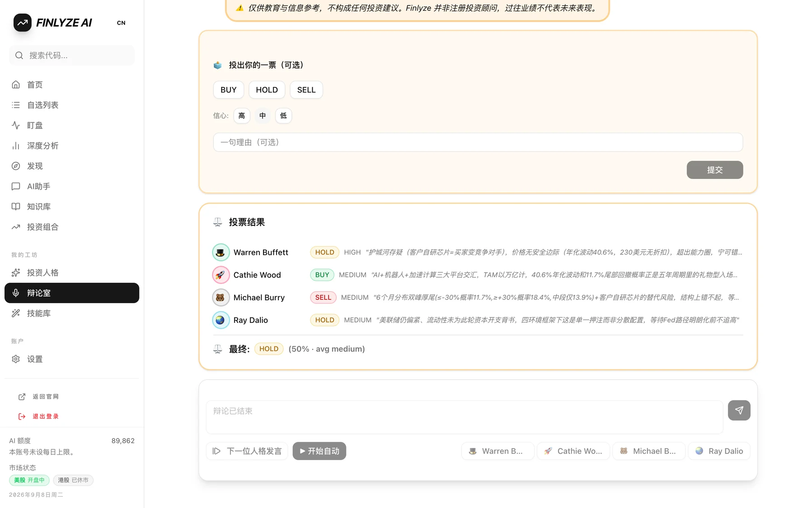The image size is (812, 508).
Task: Click the logout icon beside 退出登录
Action: (x=22, y=416)
